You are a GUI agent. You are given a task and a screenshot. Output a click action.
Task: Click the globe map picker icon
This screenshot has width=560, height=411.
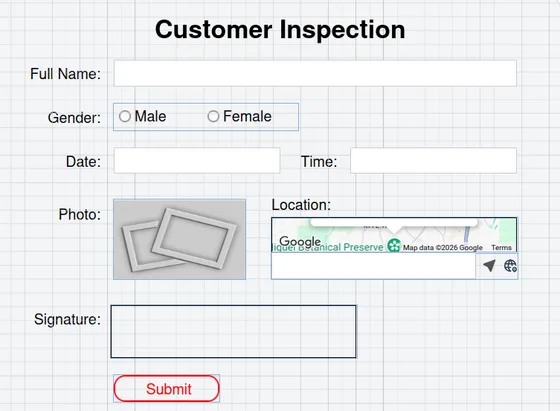(x=510, y=266)
